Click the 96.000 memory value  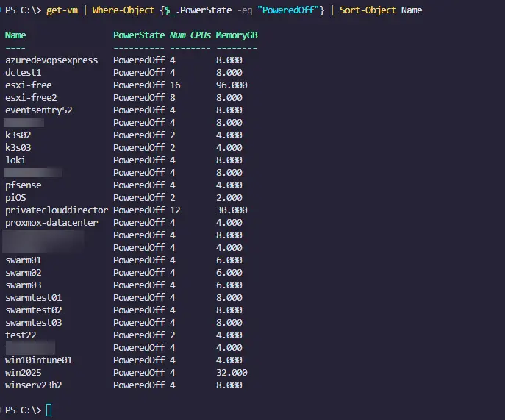232,85
